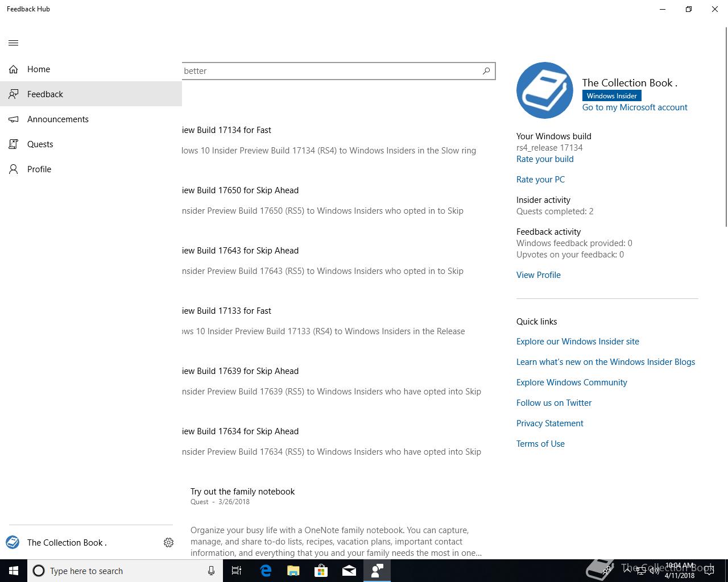
Task: Select Feedback in the navigation pane
Action: point(91,94)
